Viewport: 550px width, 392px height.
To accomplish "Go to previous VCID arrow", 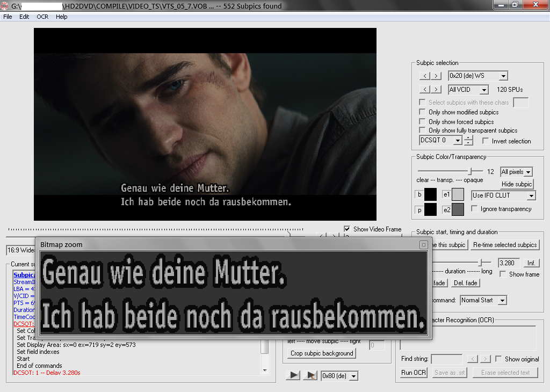I will coord(425,90).
